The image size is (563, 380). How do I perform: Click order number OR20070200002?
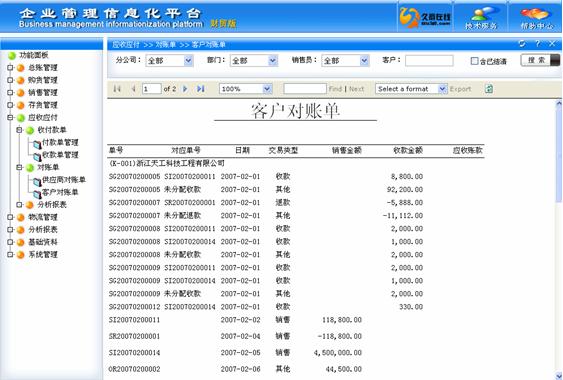point(134,369)
